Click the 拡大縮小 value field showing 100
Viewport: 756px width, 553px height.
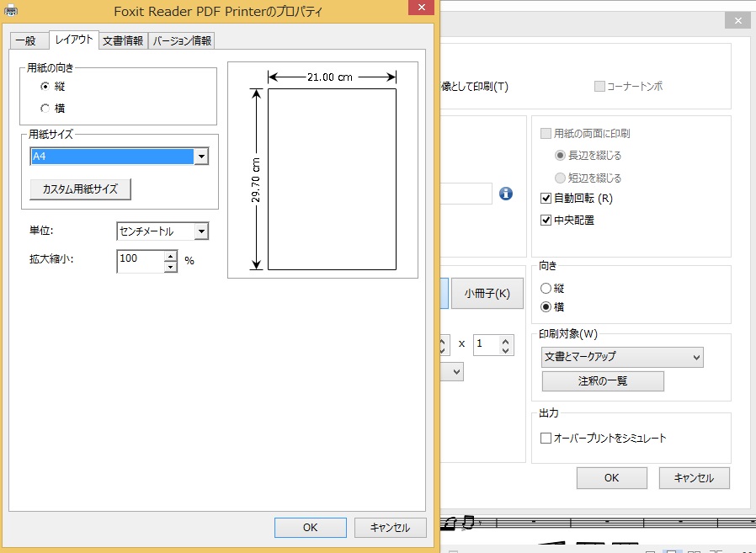(141, 261)
